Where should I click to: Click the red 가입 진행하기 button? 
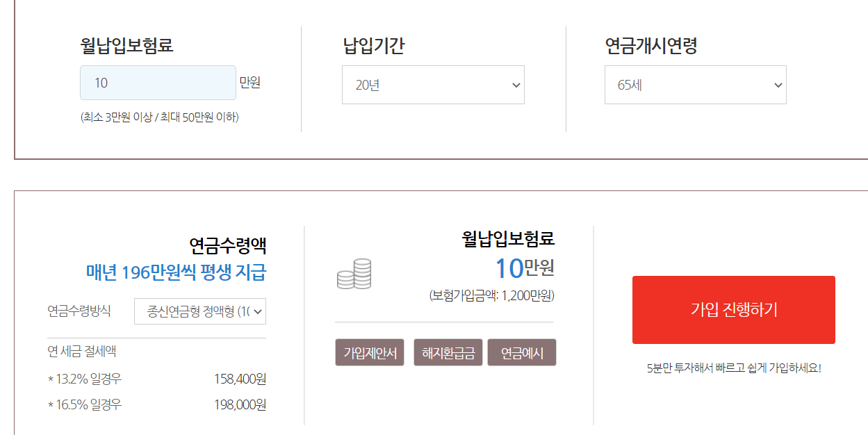point(733,310)
